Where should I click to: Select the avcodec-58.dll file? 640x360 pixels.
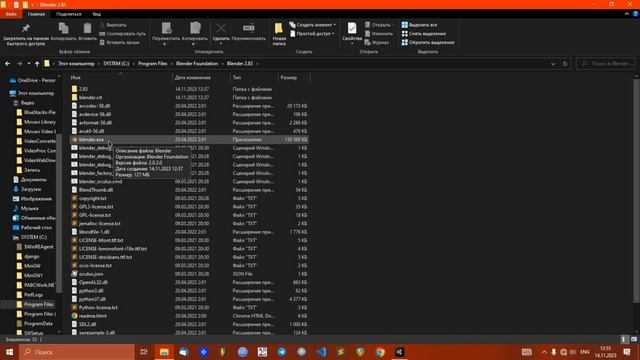click(95, 106)
